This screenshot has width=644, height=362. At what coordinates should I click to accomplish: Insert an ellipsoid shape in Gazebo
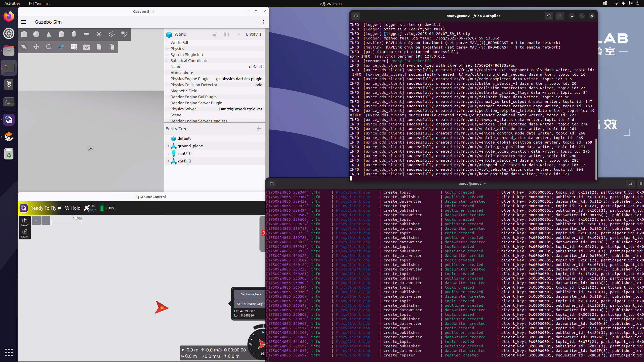pos(86,34)
